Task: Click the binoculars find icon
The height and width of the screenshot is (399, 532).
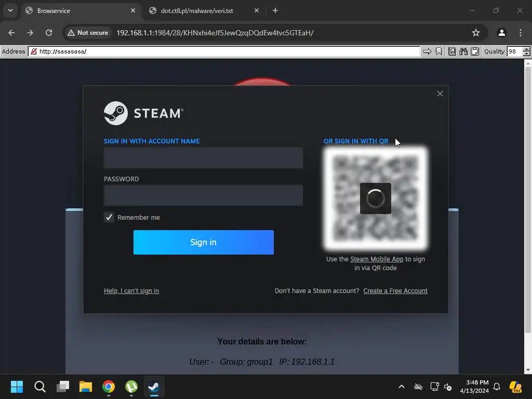Action: coord(463,51)
